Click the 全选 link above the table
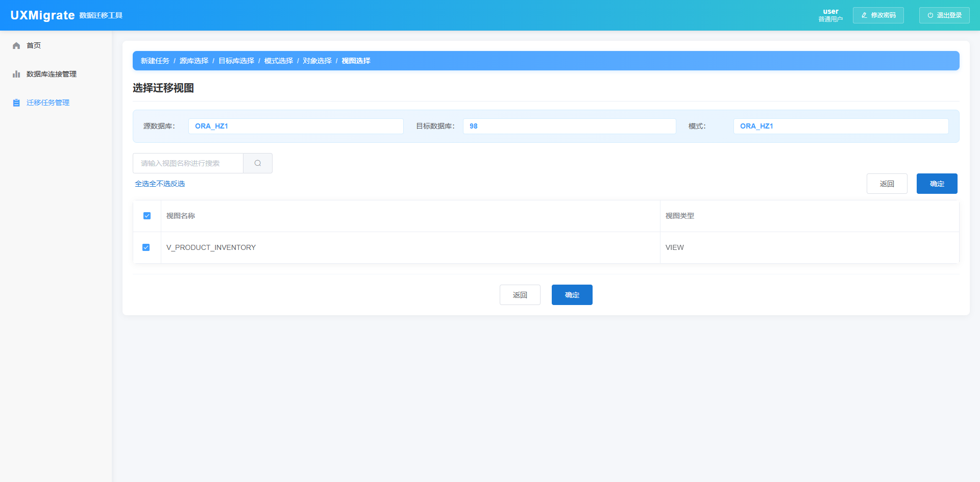Screen dimensions: 980x482 point(142,184)
